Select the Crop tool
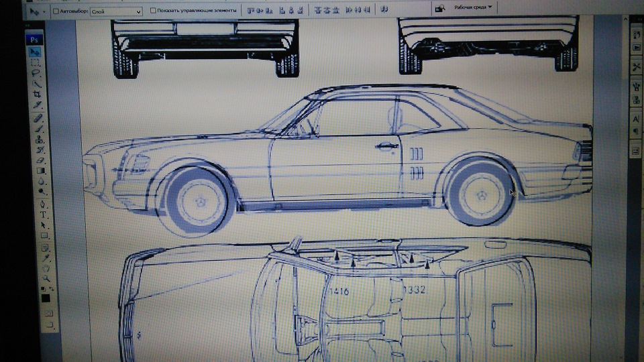 point(36,95)
